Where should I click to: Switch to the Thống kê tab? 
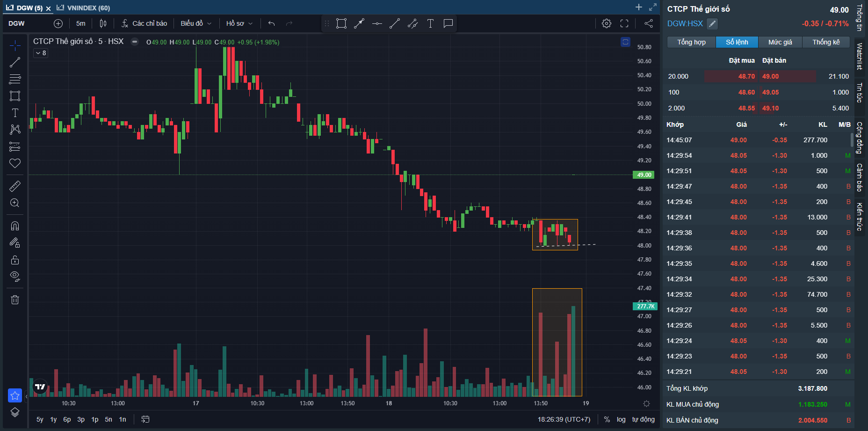coord(826,42)
